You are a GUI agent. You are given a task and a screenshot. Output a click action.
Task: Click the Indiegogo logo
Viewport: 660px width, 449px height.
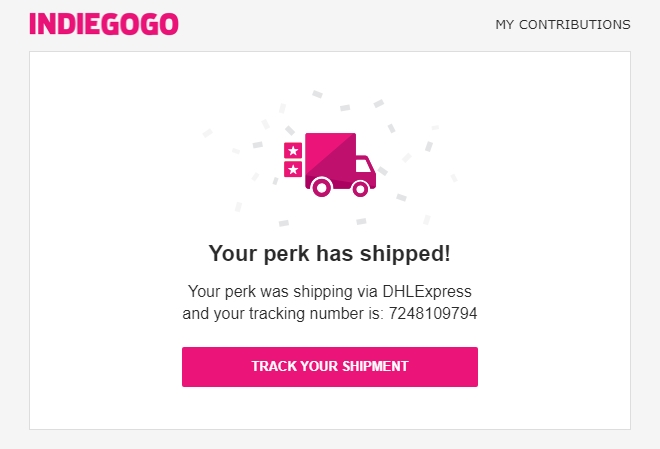point(104,24)
